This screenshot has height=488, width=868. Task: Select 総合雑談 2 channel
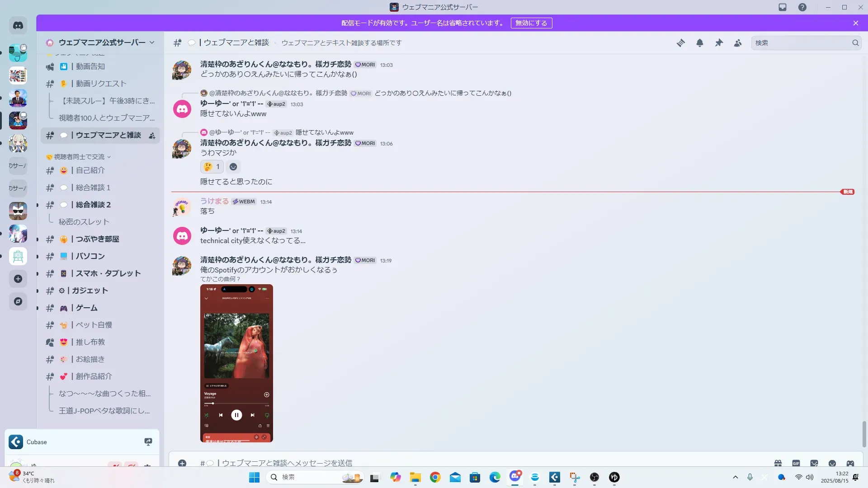click(93, 205)
